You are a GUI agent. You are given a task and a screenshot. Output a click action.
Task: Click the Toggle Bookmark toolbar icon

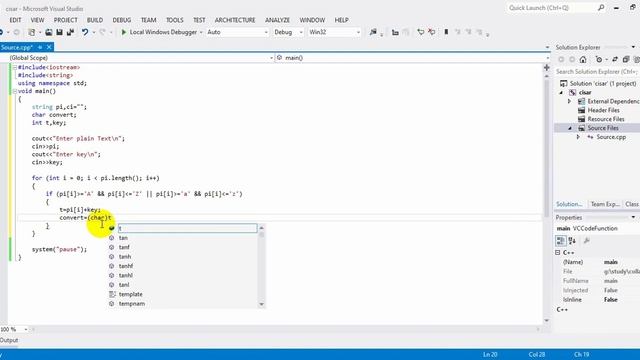point(446,32)
